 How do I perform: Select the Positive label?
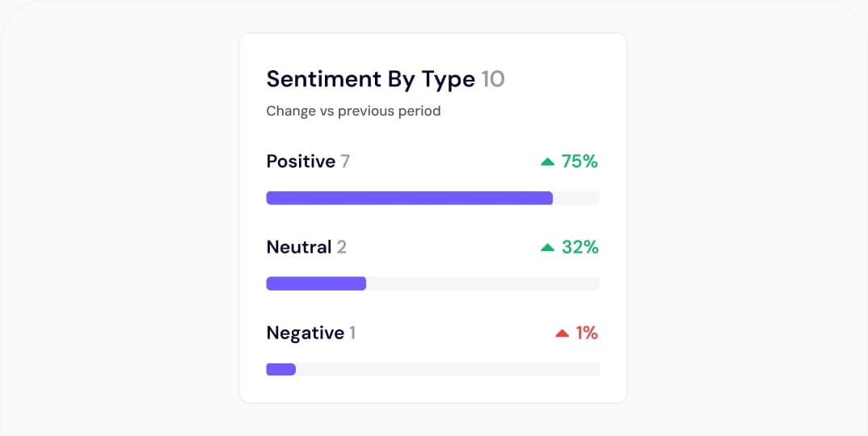(301, 161)
